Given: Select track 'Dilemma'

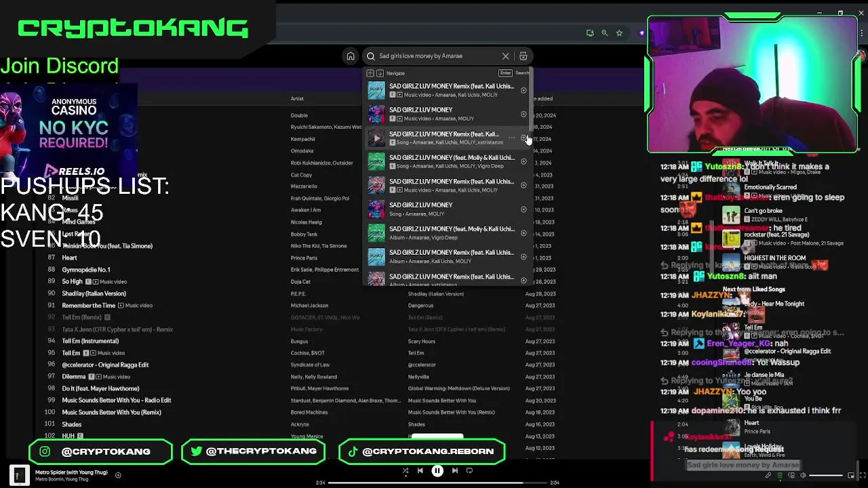Looking at the screenshot, I should [74, 376].
